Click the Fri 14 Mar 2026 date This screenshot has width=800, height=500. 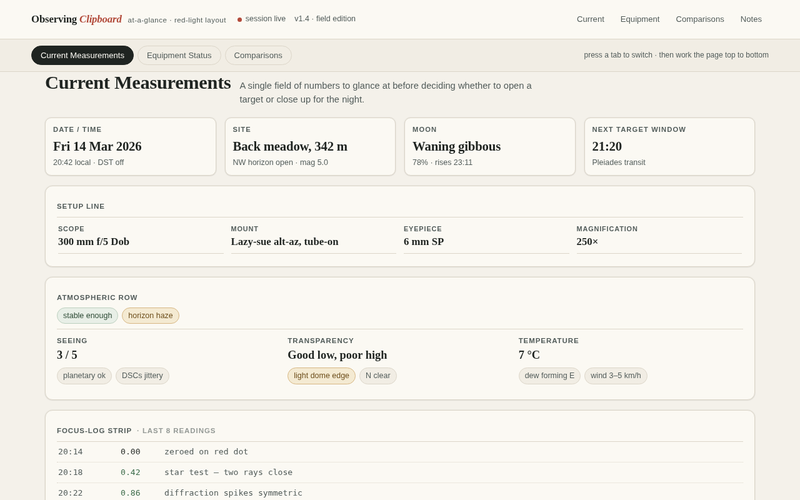coord(97,146)
